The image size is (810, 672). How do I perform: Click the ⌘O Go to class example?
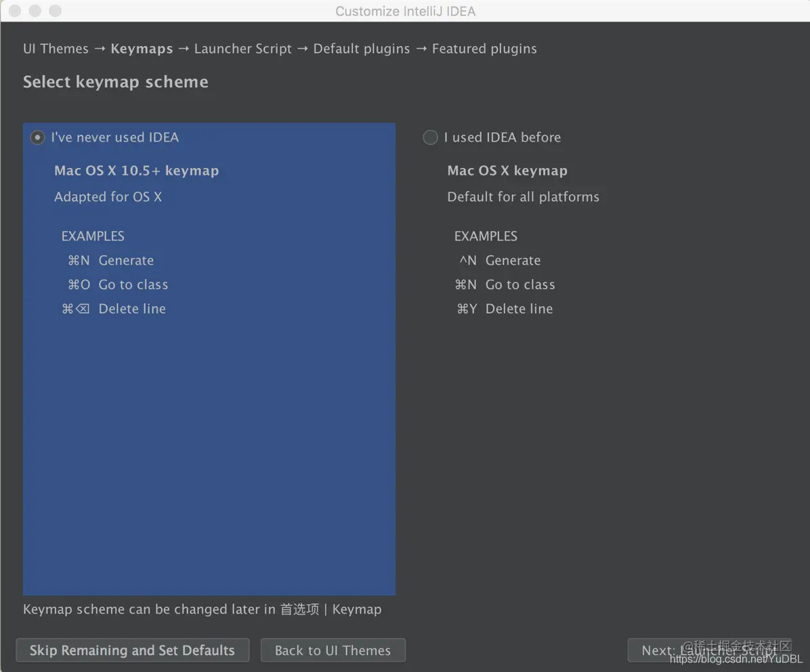118,285
